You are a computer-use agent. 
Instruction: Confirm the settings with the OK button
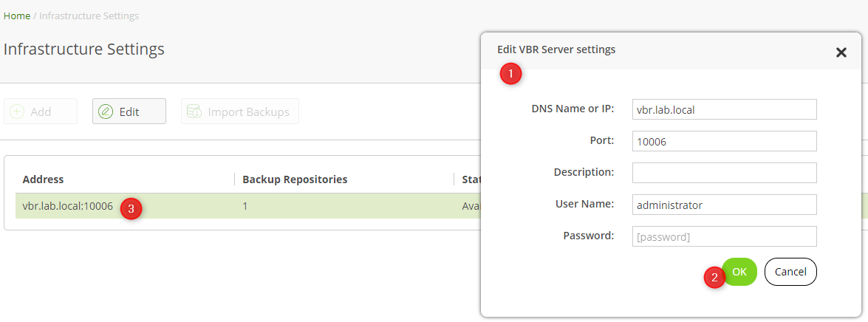pyautogui.click(x=740, y=272)
